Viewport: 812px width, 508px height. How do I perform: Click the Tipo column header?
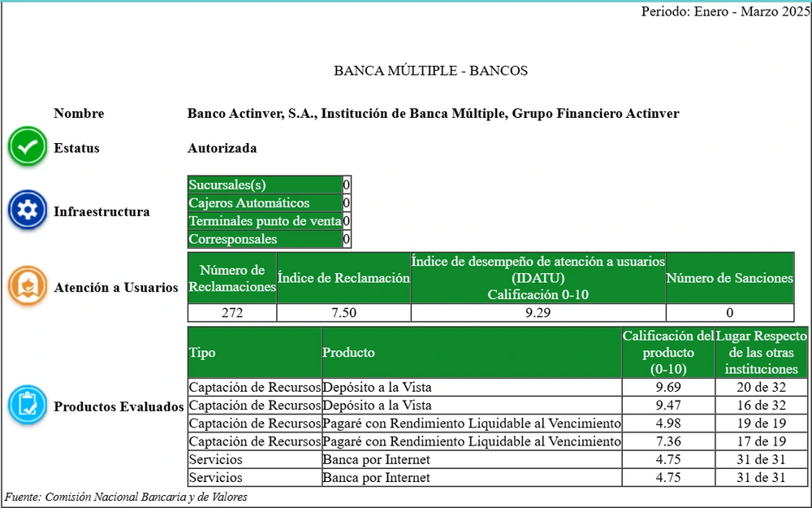(x=254, y=353)
